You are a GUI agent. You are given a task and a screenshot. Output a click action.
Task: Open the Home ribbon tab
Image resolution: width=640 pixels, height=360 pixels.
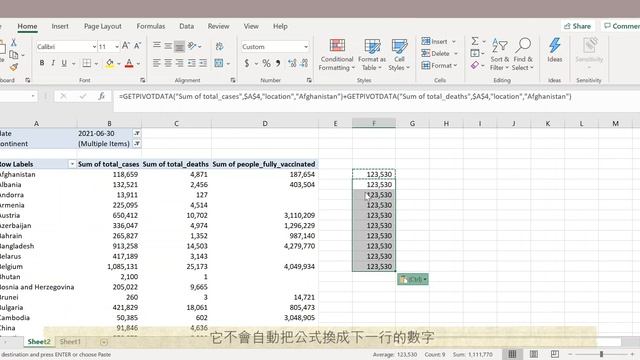[27, 26]
